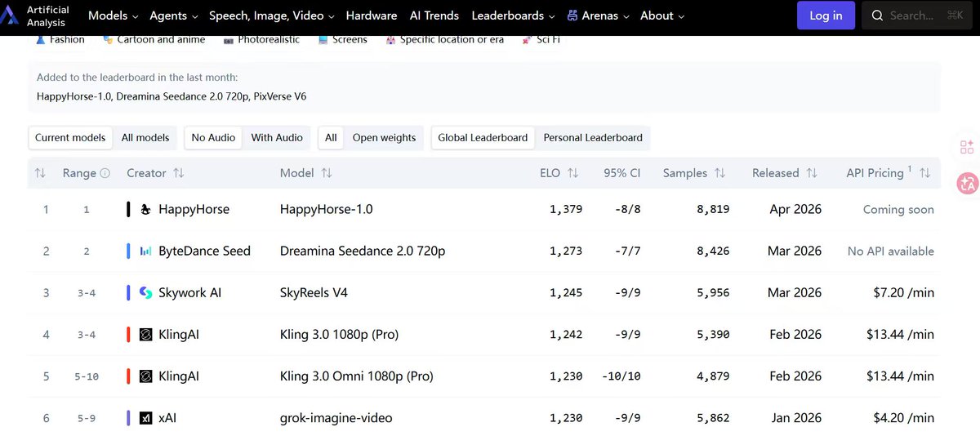The image size is (980, 436).
Task: Click samples value 8,819
Action: click(x=713, y=209)
